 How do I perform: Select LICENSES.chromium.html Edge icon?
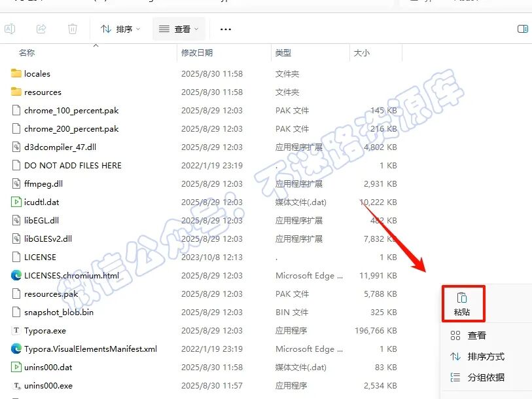16,275
